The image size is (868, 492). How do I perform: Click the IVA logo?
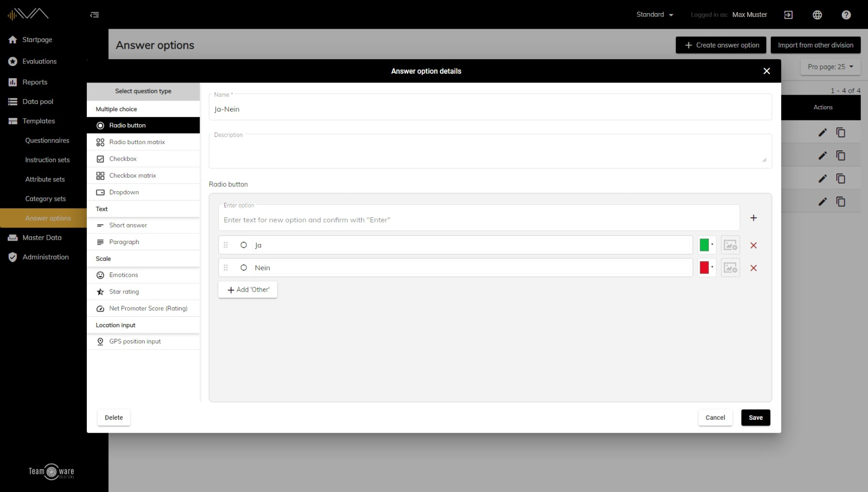(28, 14)
